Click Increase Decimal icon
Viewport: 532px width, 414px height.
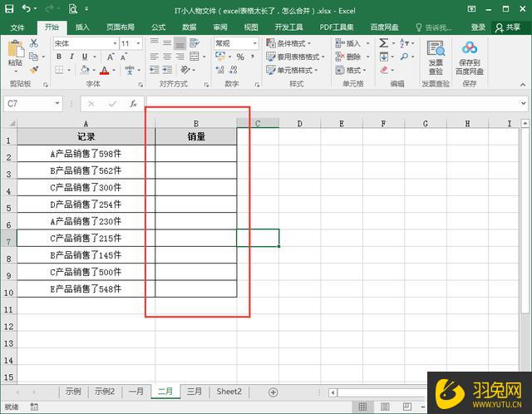pyautogui.click(x=219, y=70)
